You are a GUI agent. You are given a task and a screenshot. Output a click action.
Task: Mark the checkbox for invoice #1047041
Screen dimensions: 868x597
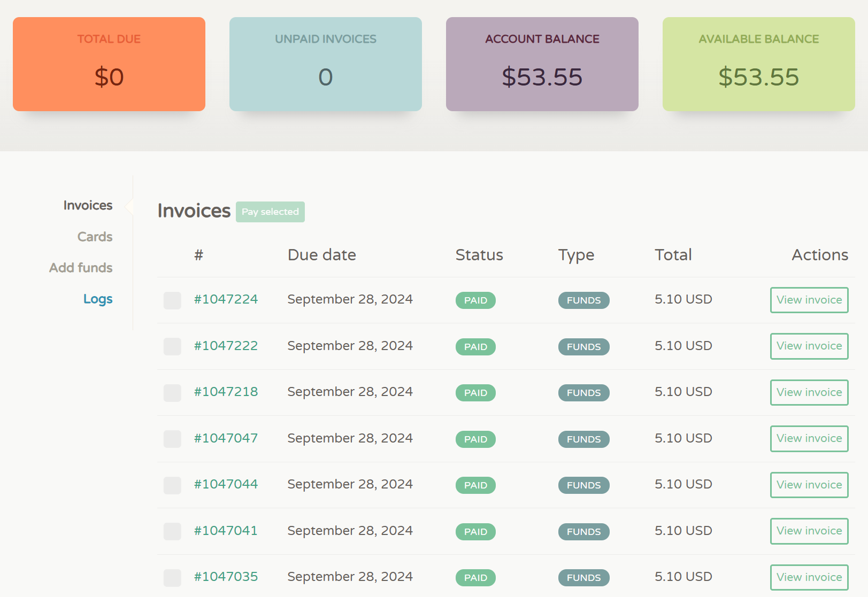pyautogui.click(x=172, y=531)
